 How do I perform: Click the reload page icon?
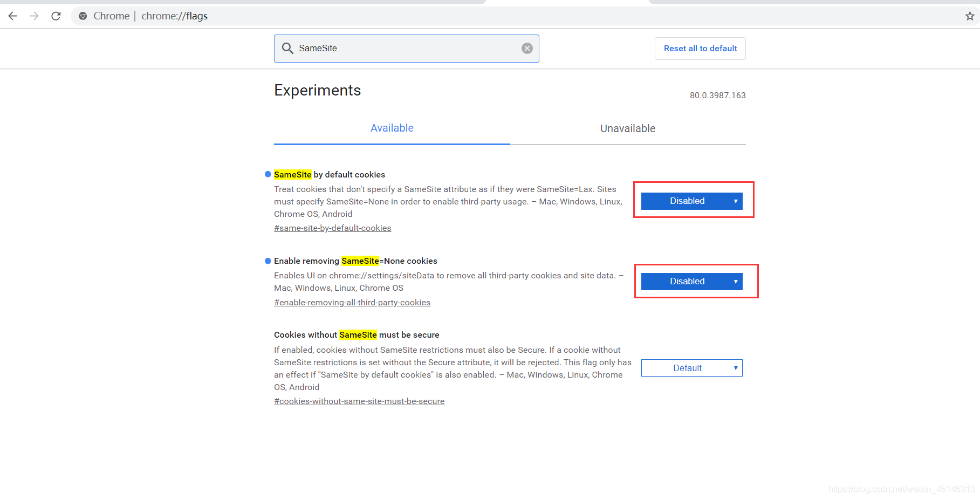coord(56,16)
